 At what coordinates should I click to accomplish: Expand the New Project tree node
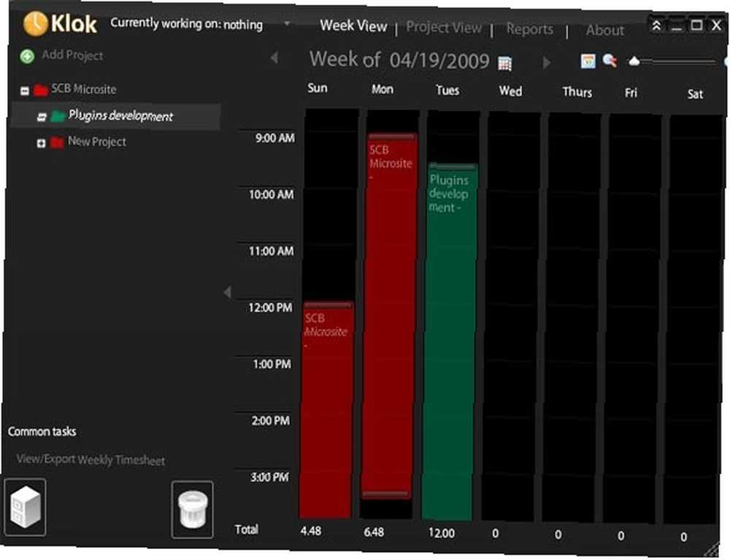point(41,143)
